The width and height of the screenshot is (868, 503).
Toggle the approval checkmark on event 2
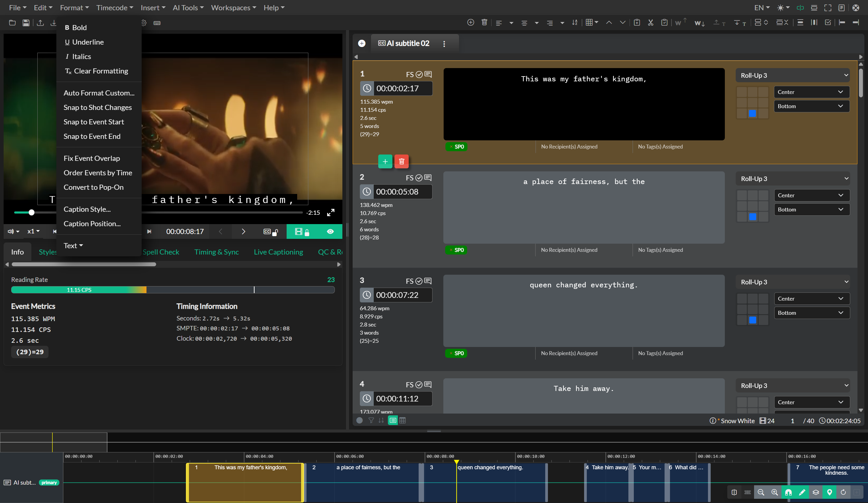click(x=419, y=178)
